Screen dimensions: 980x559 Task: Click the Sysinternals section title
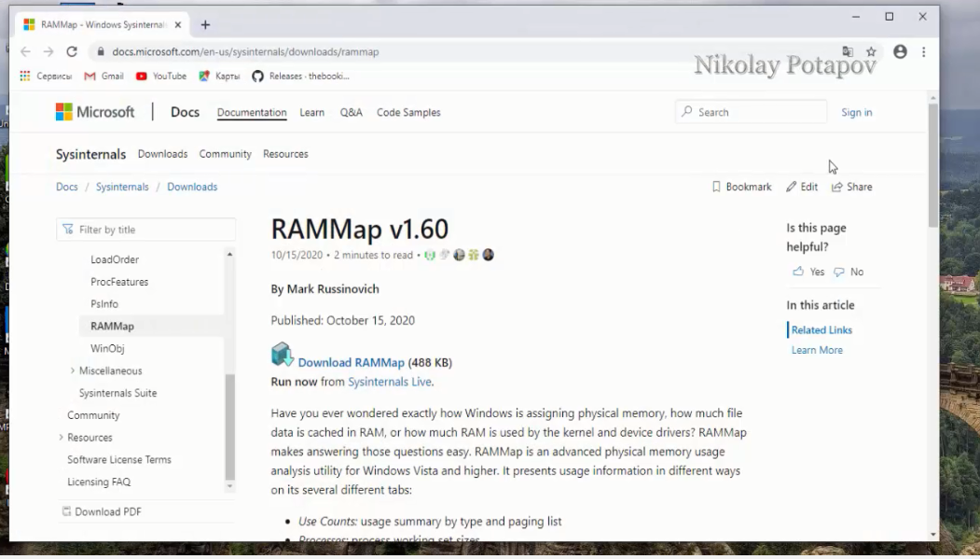click(x=90, y=154)
